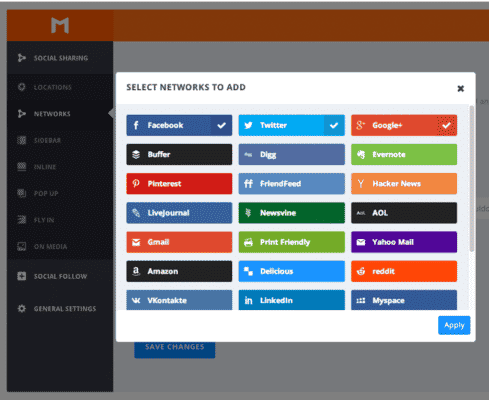Image resolution: width=489 pixels, height=400 pixels.
Task: Select the reddit network tile
Action: tap(404, 271)
